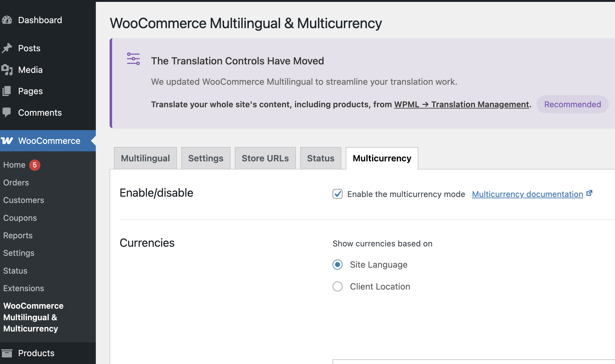The height and width of the screenshot is (364, 615).
Task: Open the Status tab
Action: point(321,158)
